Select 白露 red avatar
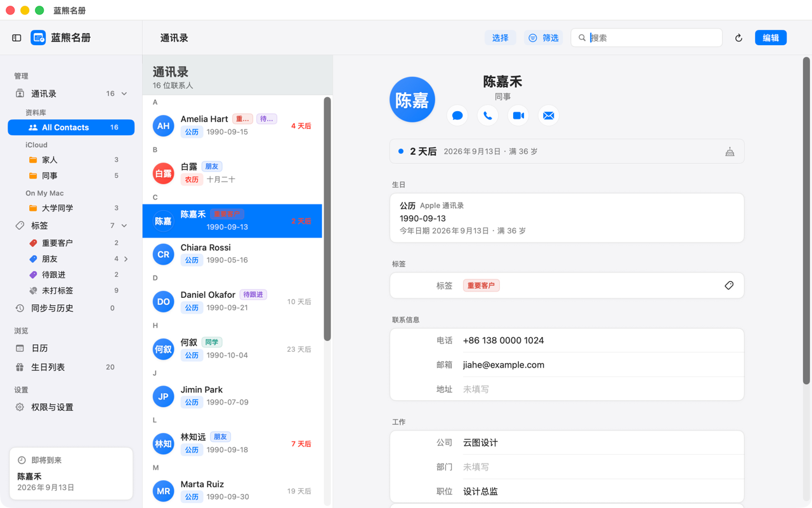The height and width of the screenshot is (508, 812). point(163,173)
